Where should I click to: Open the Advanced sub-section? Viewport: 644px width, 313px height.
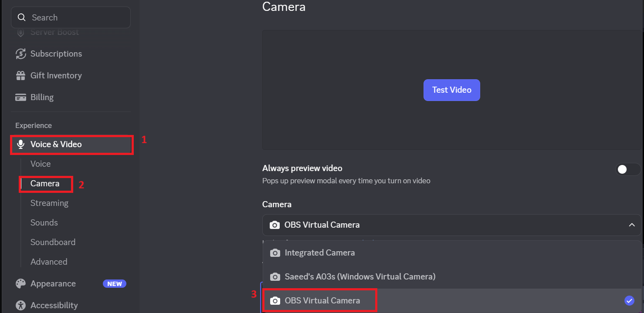49,262
